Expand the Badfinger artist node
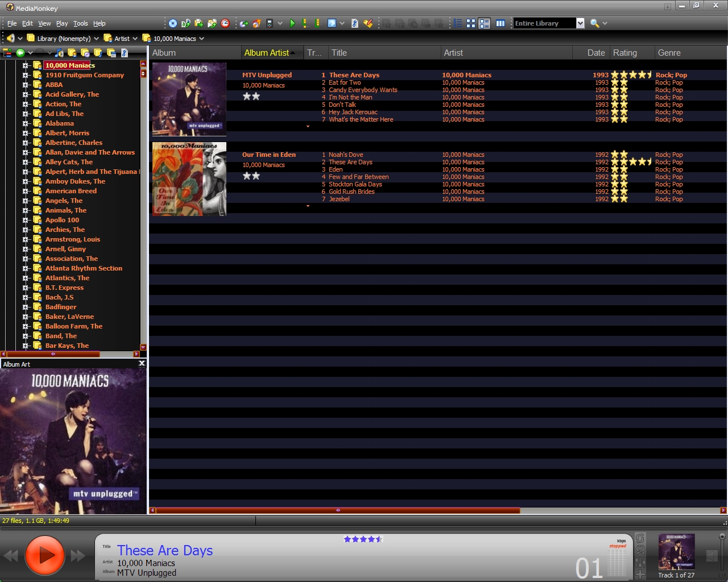The image size is (728, 582). coord(26,307)
